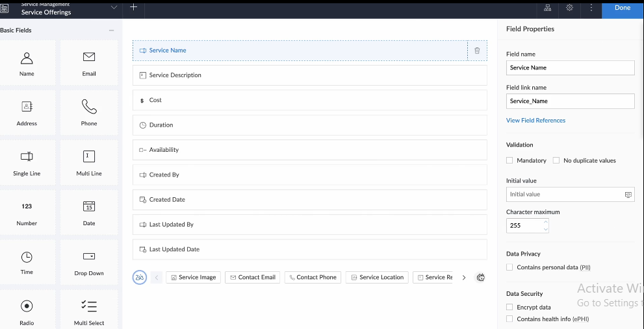The width and height of the screenshot is (644, 329).
Task: Add the suggested Service Location field
Action: point(377,278)
